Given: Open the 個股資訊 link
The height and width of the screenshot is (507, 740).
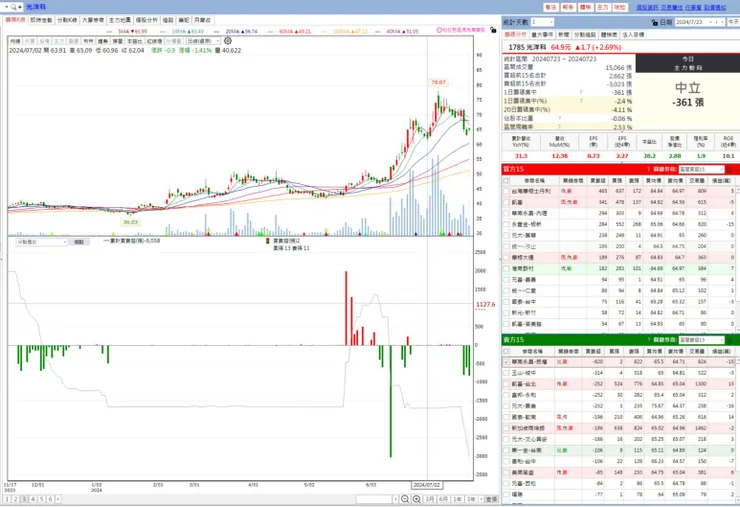Looking at the screenshot, I should (x=647, y=7).
